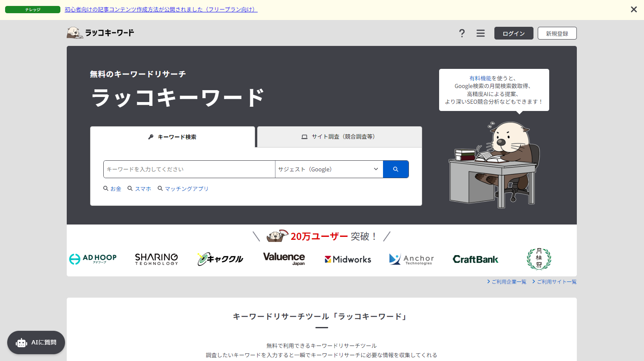Open the hamburger menu icon

[x=480, y=33]
